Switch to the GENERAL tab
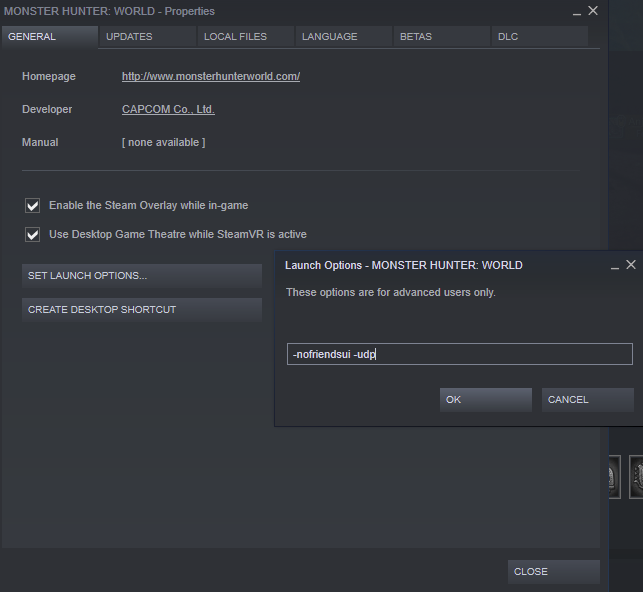Image resolution: width=643 pixels, height=592 pixels. tap(50, 37)
